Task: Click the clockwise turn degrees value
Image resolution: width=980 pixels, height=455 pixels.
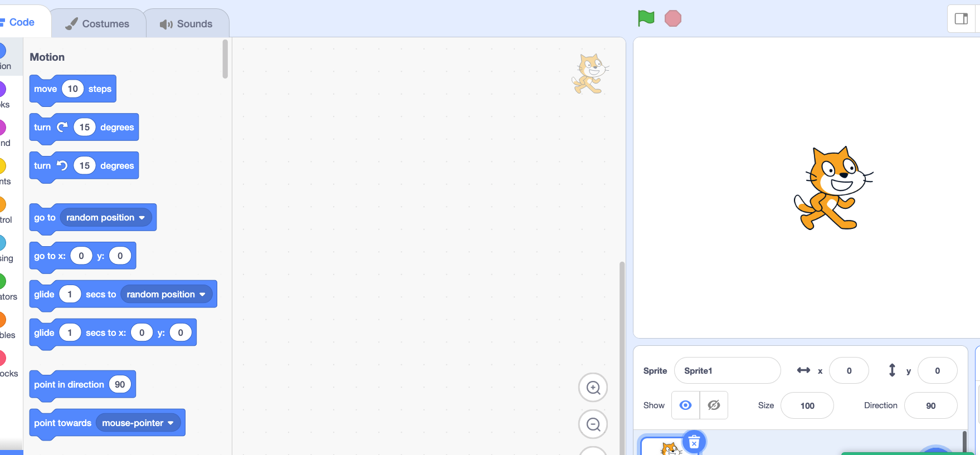Action: pos(85,127)
